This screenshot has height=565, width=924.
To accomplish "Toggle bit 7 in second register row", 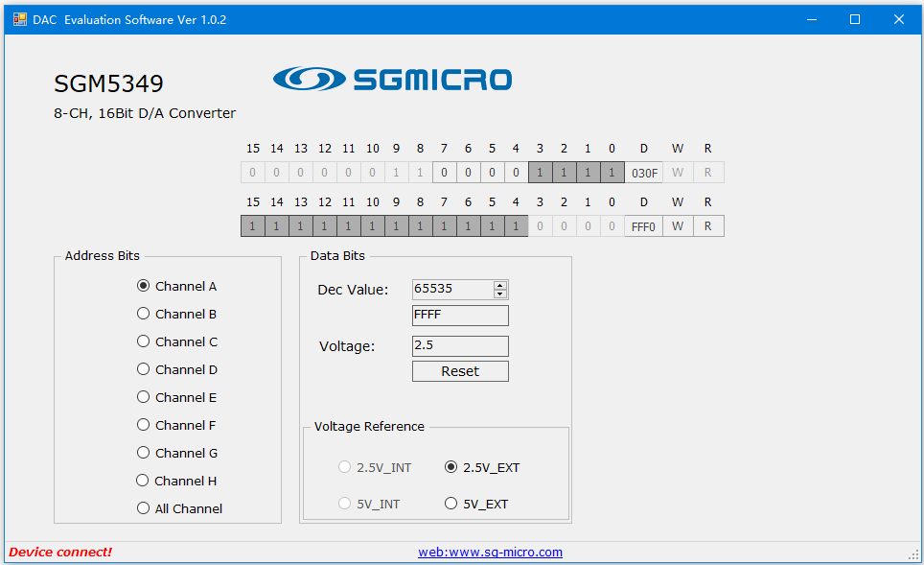I will click(x=445, y=225).
